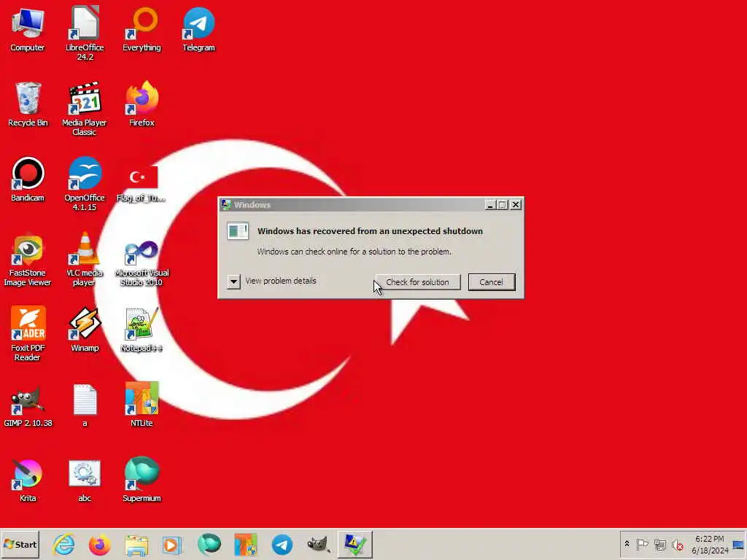Select the OpenOffice 4.1.15 shortcut
The height and width of the screenshot is (560, 747).
pyautogui.click(x=85, y=184)
